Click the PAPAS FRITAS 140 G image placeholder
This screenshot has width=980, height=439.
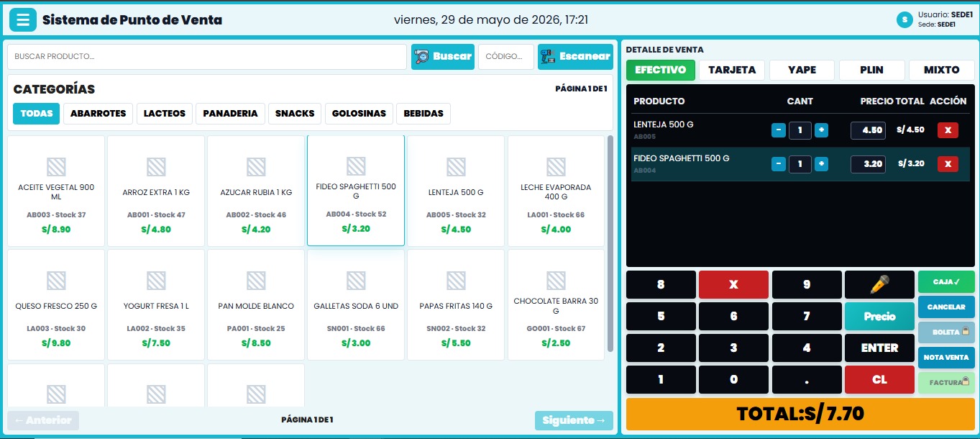456,281
